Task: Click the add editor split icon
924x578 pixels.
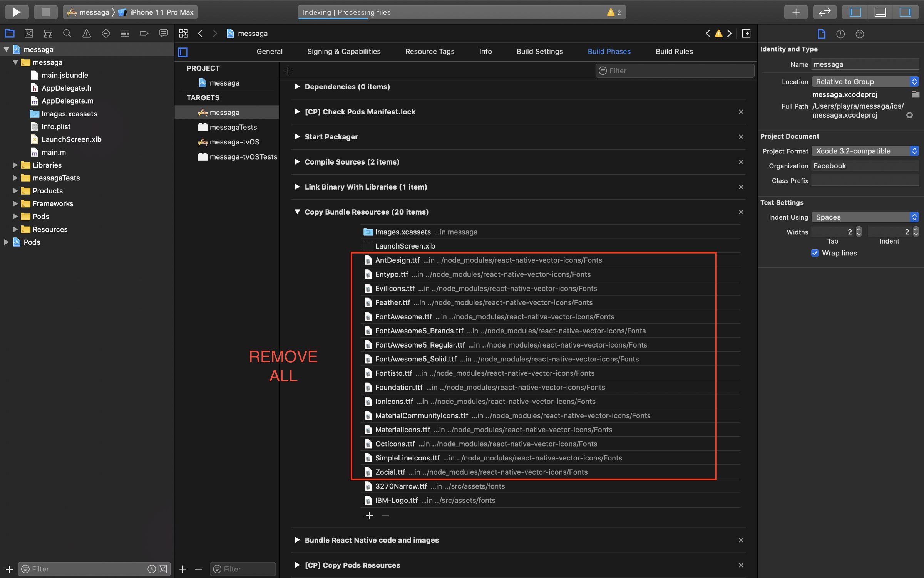Action: [x=746, y=34]
